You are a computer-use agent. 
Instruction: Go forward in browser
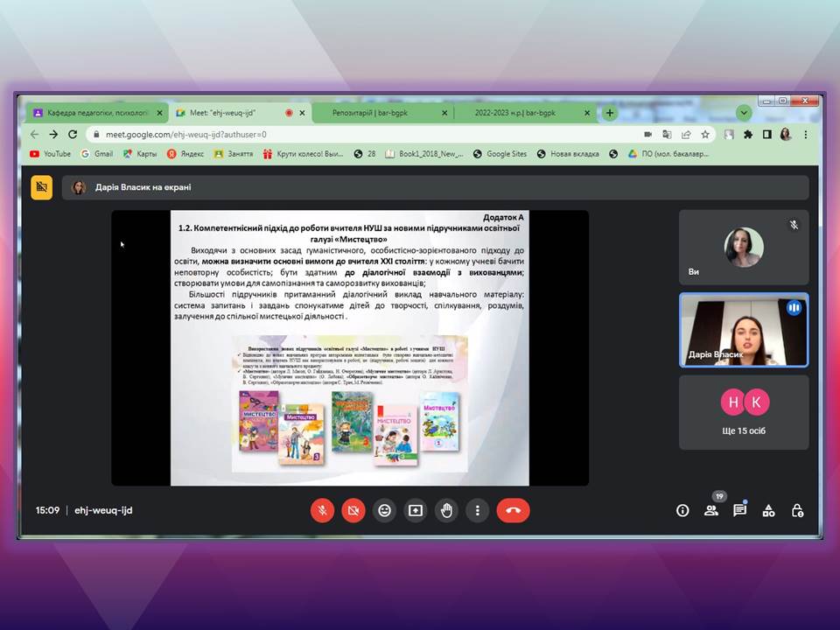click(x=53, y=135)
